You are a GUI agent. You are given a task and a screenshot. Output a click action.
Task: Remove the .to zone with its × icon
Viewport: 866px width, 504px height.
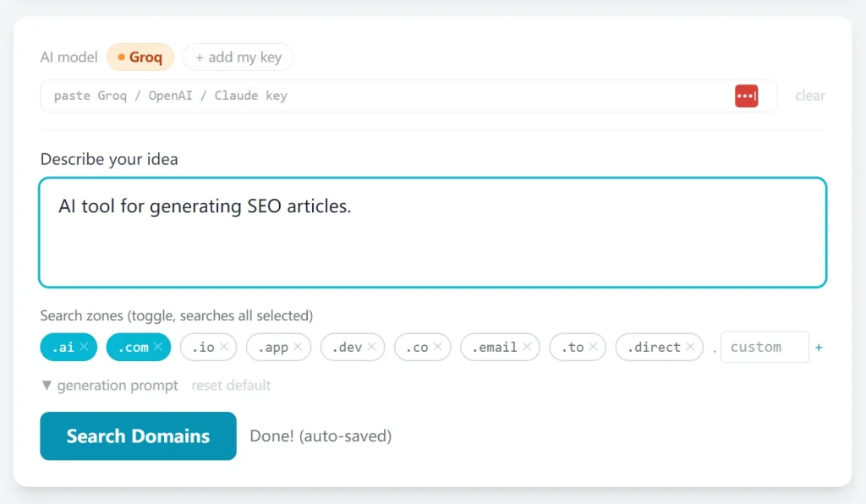595,347
